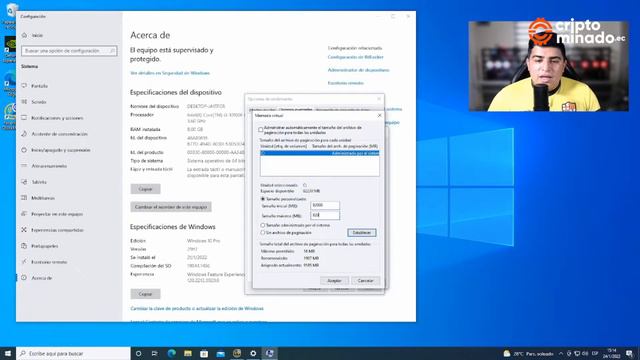Open Notificaciones y acciones page
The height and width of the screenshot is (360, 640).
(x=57, y=118)
